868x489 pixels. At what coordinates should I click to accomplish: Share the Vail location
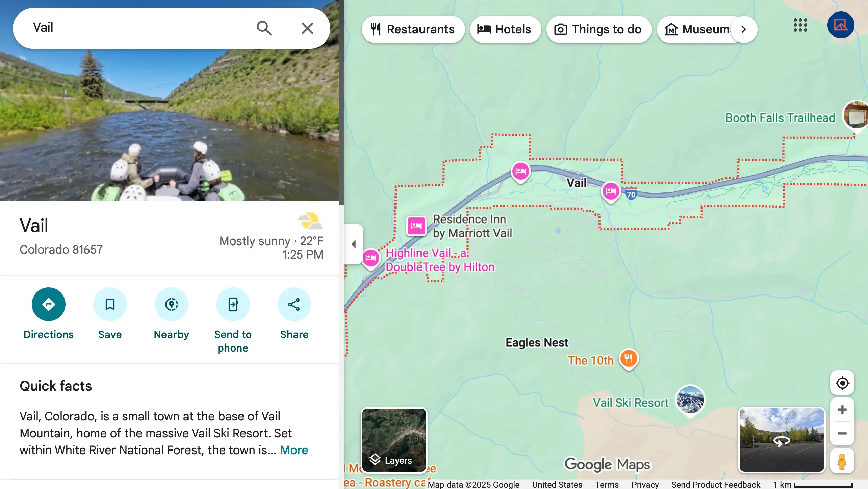pyautogui.click(x=294, y=304)
